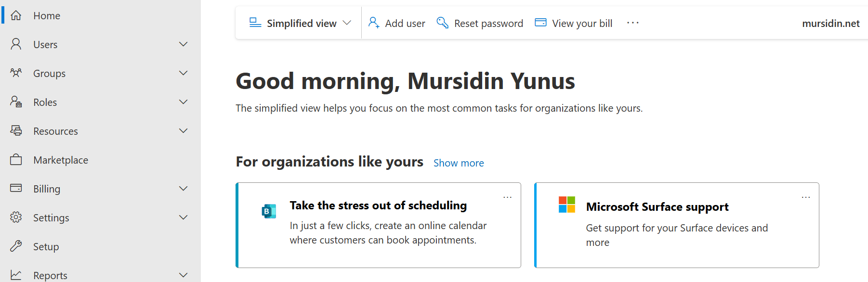This screenshot has width=868, height=282.
Task: Open the Roles navigation item
Action: click(x=45, y=102)
